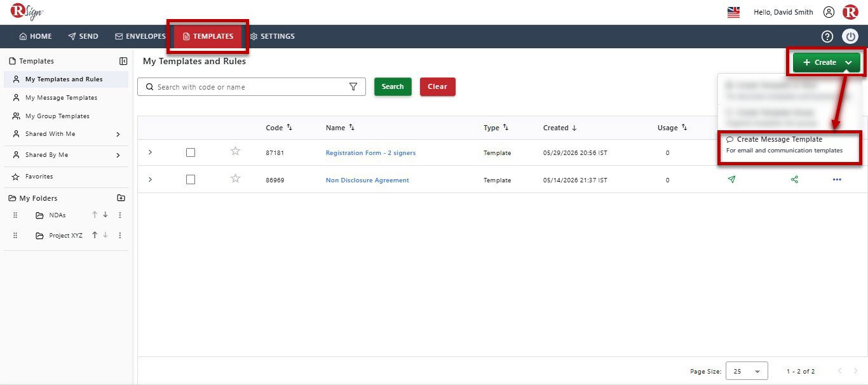Select Create Message Template option
Viewport: 868px width, 385px height.
(790, 145)
